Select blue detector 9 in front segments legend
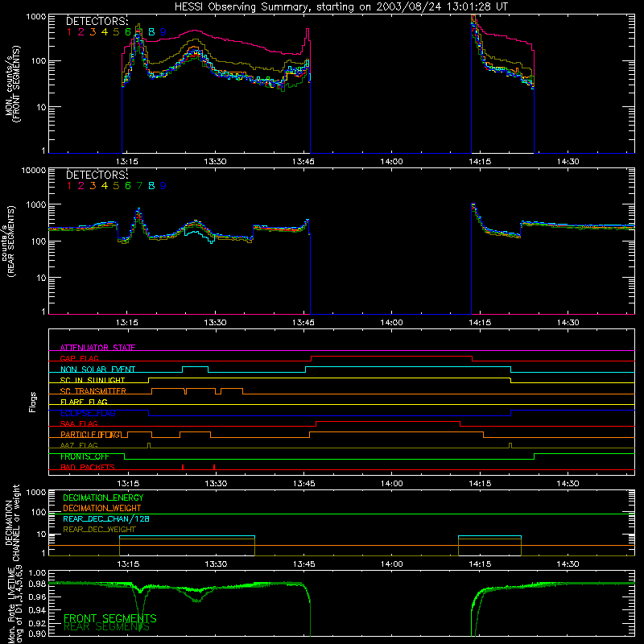 [163, 32]
